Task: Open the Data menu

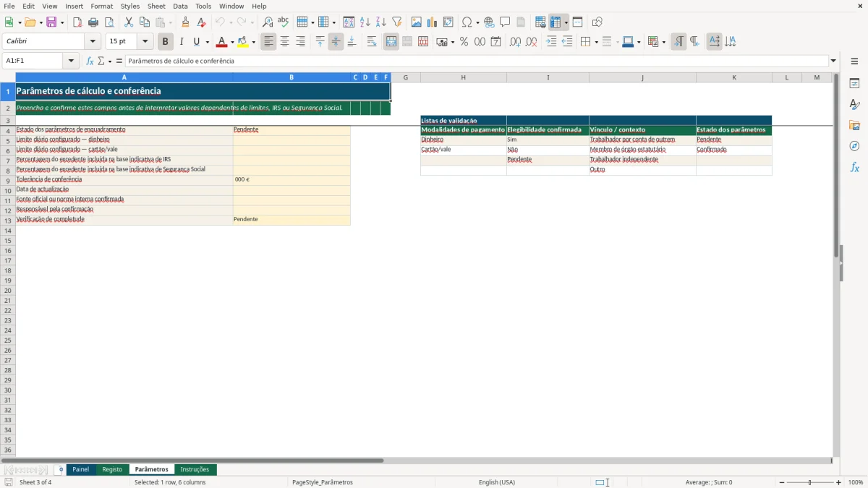Action: tap(180, 6)
